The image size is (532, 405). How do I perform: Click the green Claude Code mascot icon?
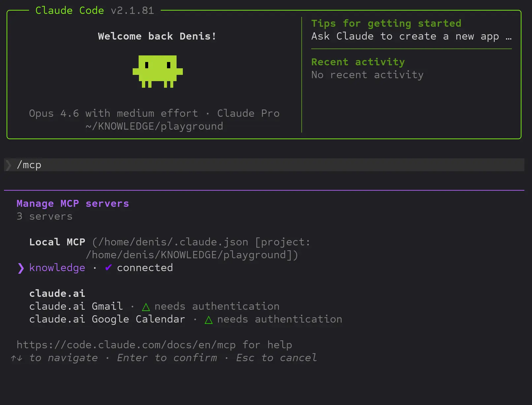158,71
